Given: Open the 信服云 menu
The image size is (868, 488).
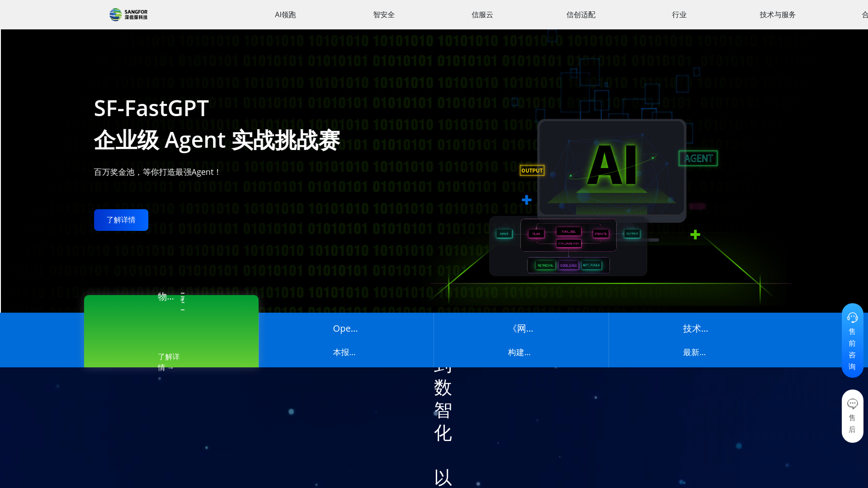Looking at the screenshot, I should 482,14.
